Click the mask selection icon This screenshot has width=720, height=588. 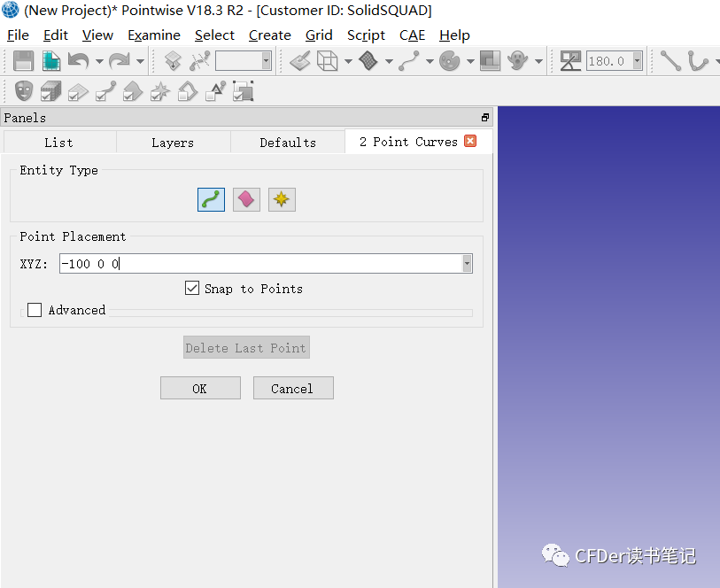(x=24, y=91)
